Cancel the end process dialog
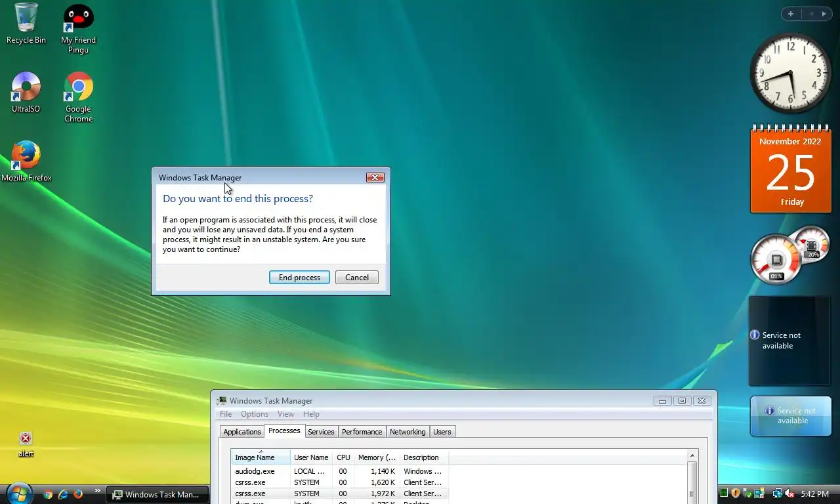The height and width of the screenshot is (504, 840). [357, 278]
